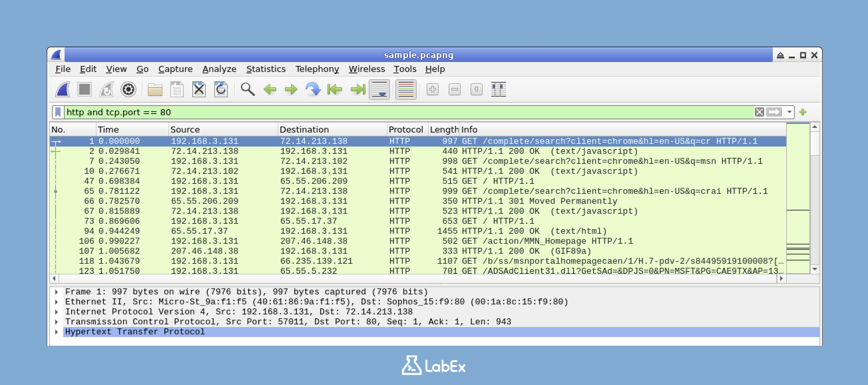
Task: Open the display filter history dropdown
Action: (x=788, y=112)
